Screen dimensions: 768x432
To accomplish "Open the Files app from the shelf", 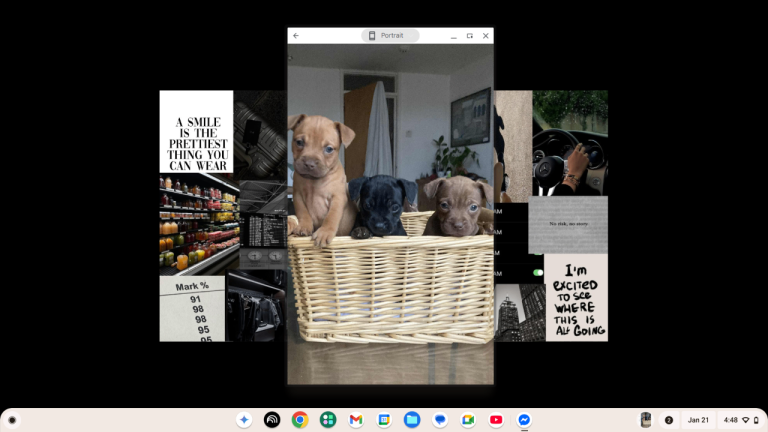I will (411, 420).
